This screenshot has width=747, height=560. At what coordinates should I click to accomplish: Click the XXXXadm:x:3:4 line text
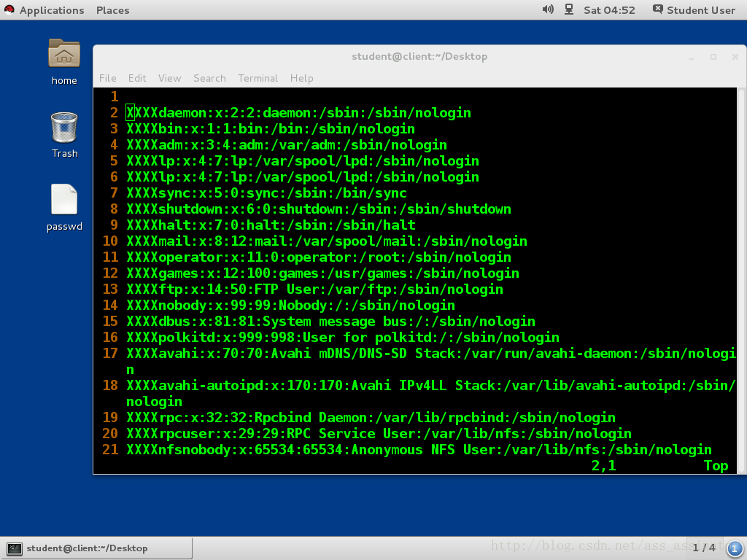coord(287,145)
